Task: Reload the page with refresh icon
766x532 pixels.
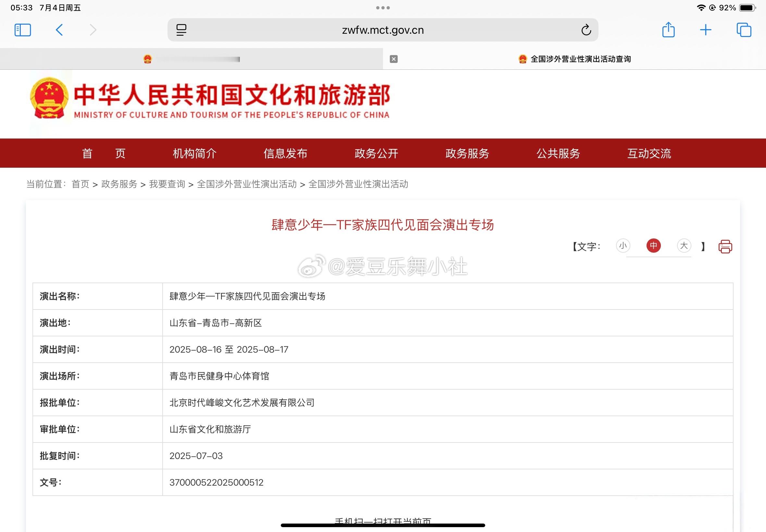Action: (586, 30)
